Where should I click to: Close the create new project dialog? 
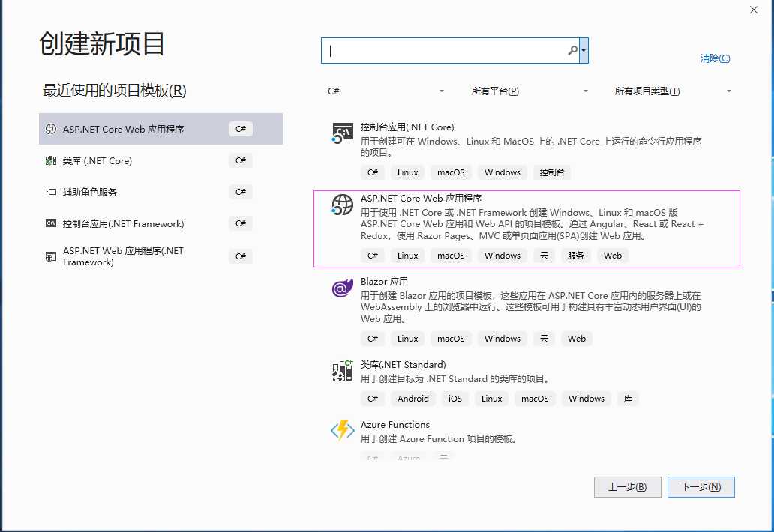pos(754,10)
